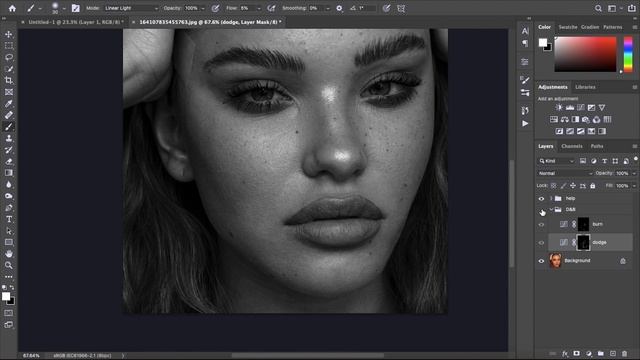The width and height of the screenshot is (640, 360).
Task: Collapse the D&B layer group
Action: click(x=551, y=210)
